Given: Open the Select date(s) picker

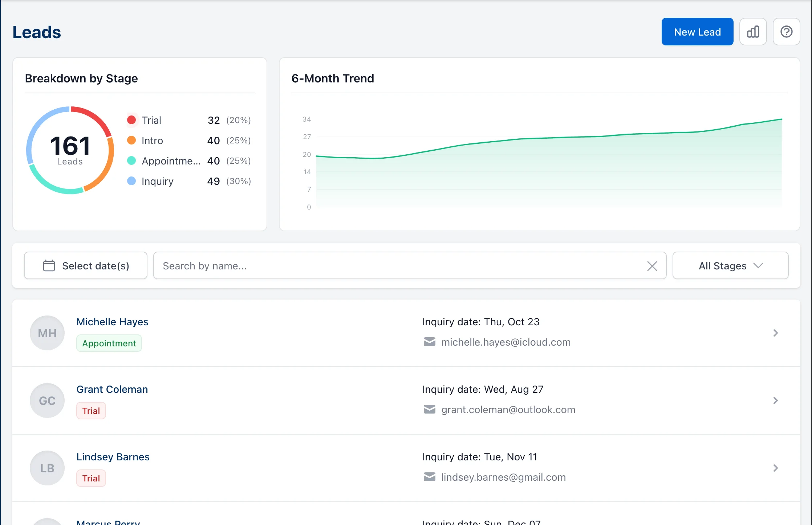Looking at the screenshot, I should 85,265.
